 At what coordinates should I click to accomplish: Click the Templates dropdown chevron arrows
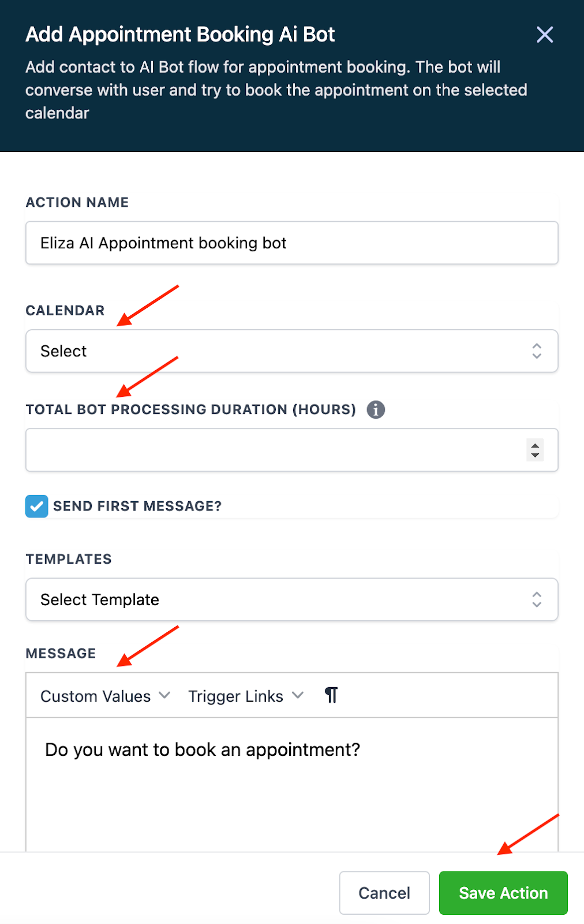pos(537,599)
